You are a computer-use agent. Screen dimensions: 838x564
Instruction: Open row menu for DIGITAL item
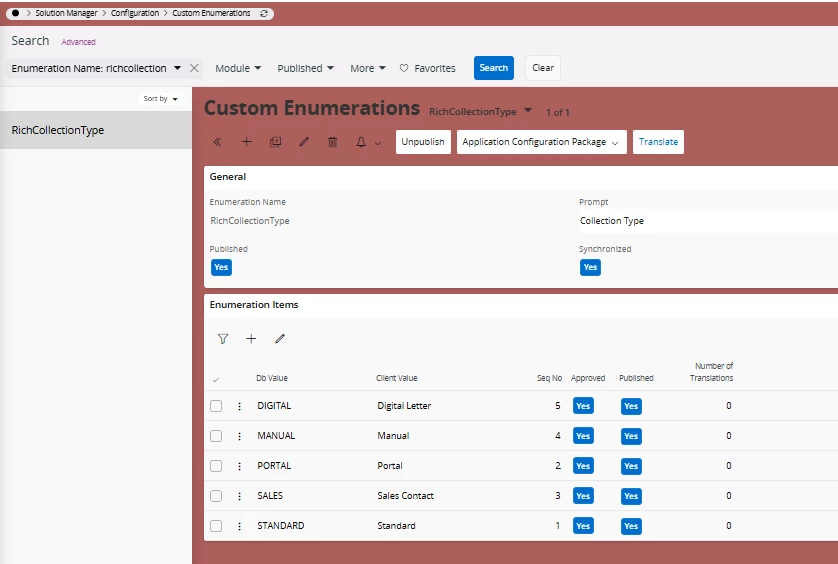click(239, 406)
